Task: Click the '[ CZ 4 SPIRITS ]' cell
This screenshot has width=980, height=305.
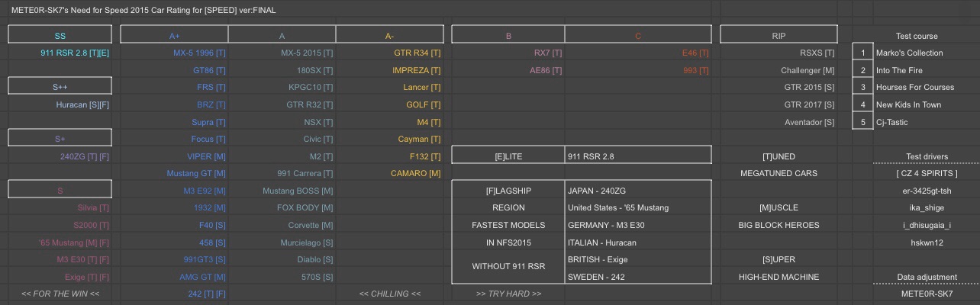Action: pos(927,173)
